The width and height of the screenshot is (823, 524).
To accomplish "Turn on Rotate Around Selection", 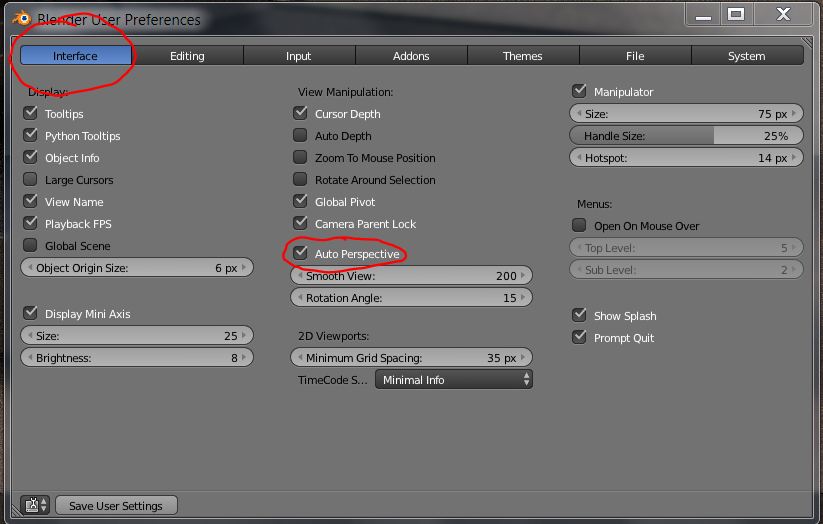I will tap(300, 180).
